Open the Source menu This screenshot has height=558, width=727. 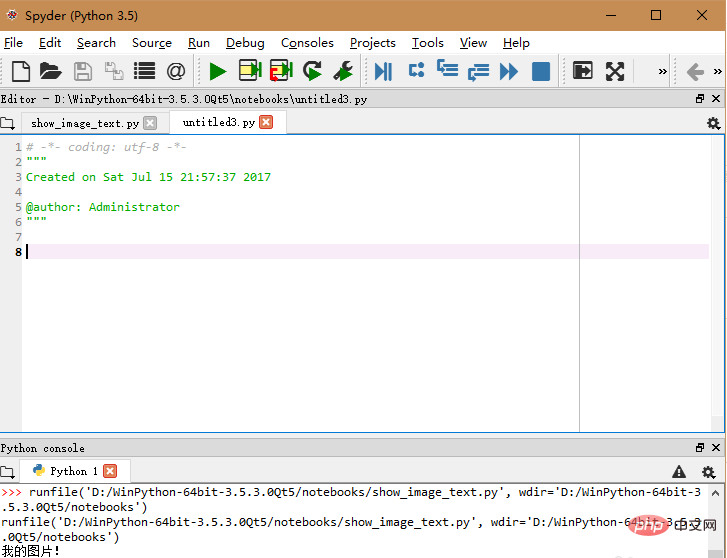coord(152,43)
